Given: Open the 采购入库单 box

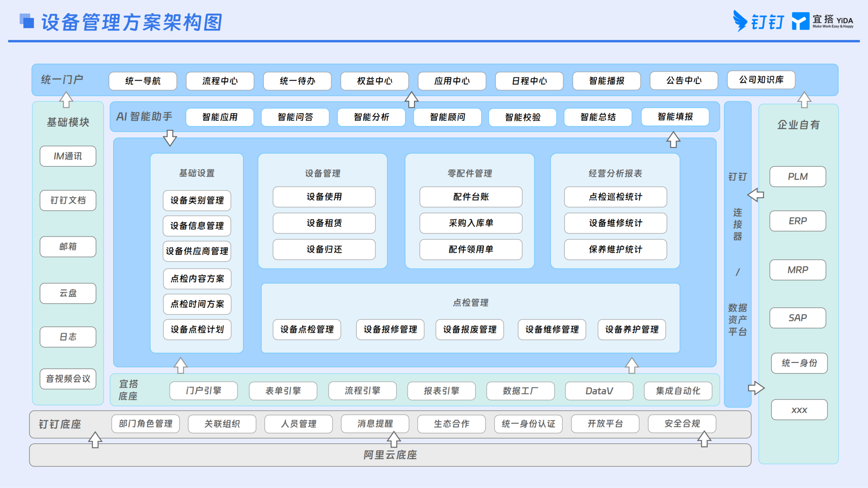Looking at the screenshot, I should (471, 223).
